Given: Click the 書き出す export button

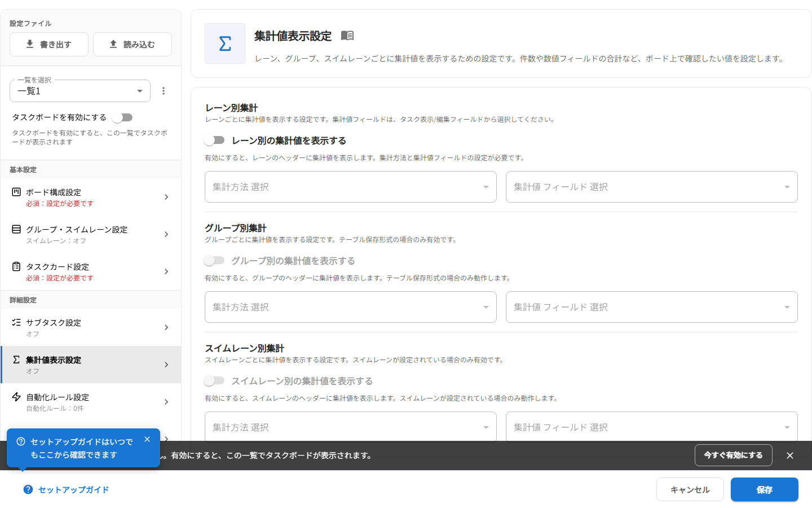Looking at the screenshot, I should (x=49, y=44).
